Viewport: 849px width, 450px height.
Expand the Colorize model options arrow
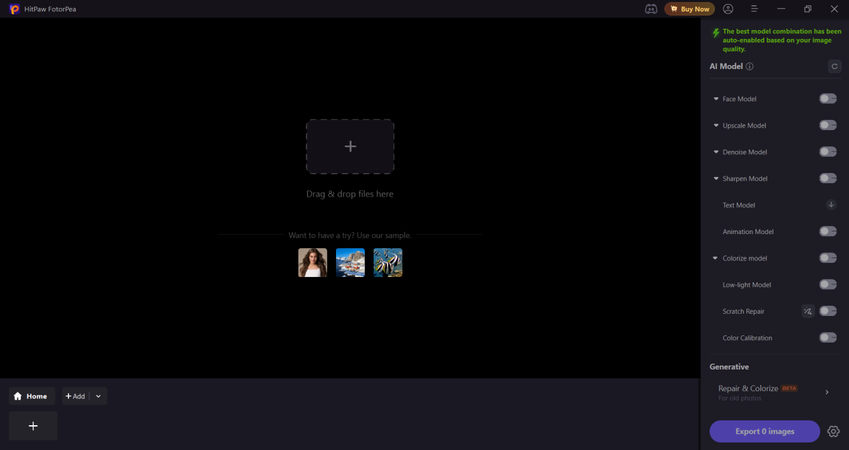point(715,258)
